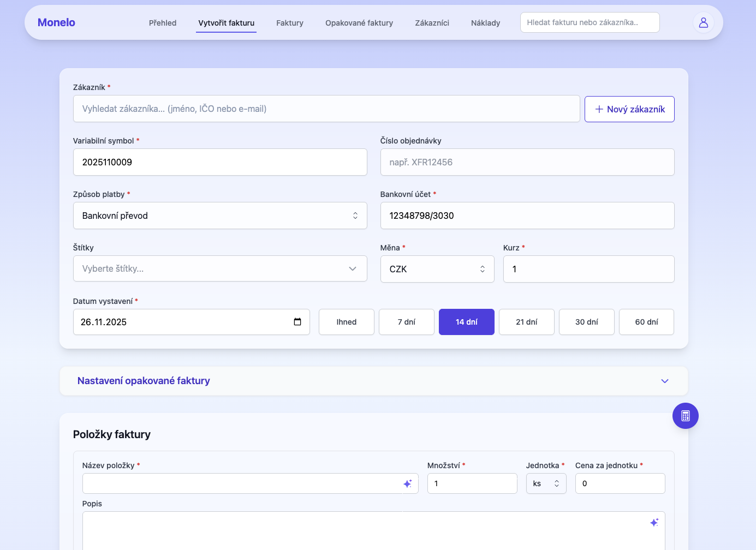This screenshot has height=550, width=756.
Task: Select the 14 dní due date option
Action: tap(466, 322)
